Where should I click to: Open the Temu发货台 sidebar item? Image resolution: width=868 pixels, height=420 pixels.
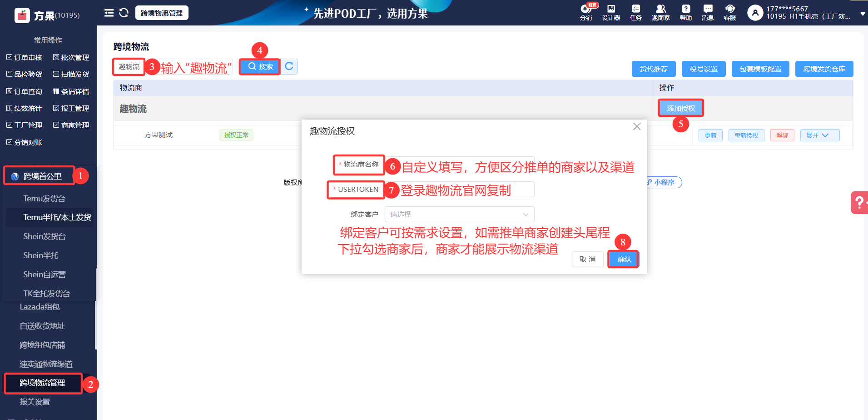click(45, 199)
